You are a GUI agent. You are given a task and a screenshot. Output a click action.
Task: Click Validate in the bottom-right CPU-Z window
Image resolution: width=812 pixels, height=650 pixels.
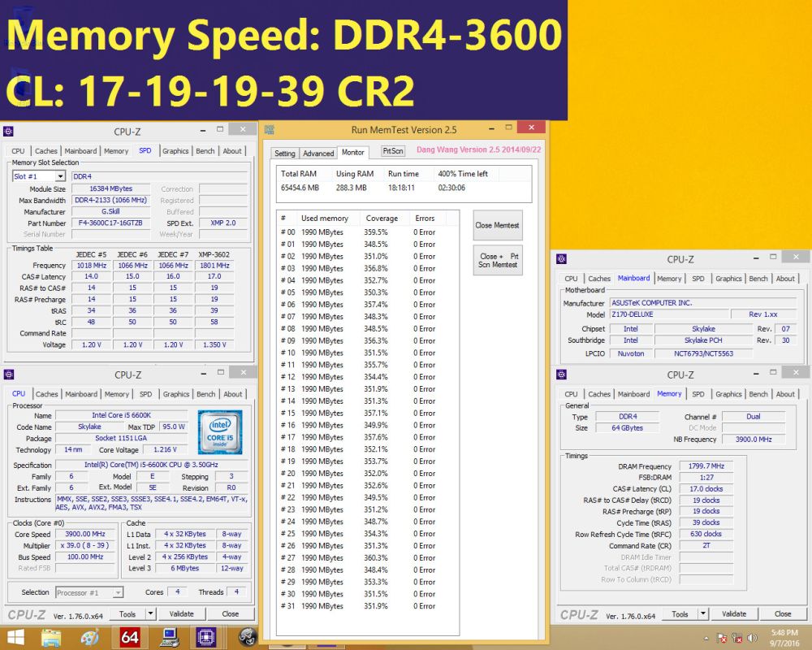(735, 613)
